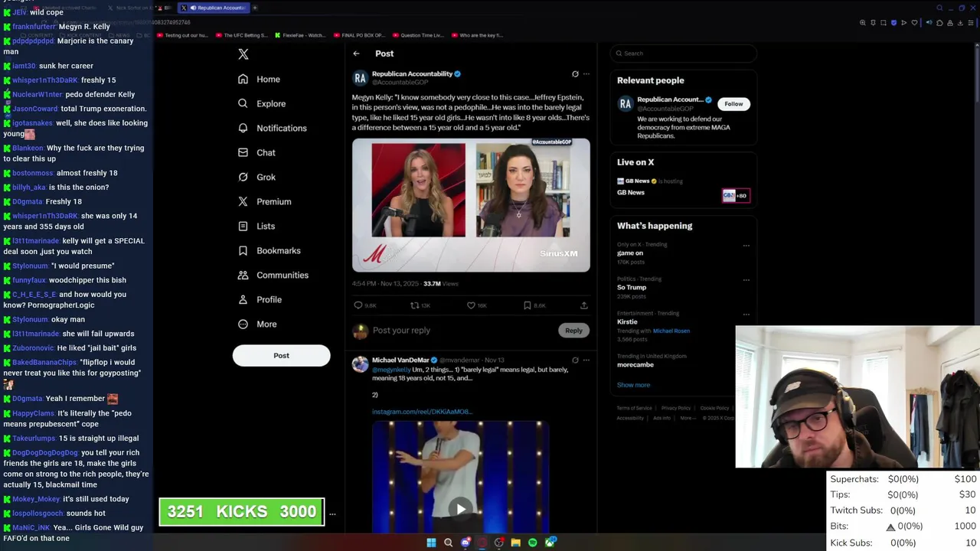The image size is (980, 551).
Task: Open 'Who are the key fi...' bookmark
Action: coord(477,35)
